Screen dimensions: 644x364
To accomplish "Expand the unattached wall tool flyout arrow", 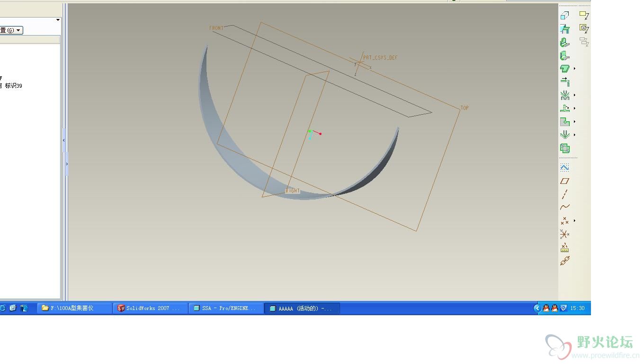I will point(574,69).
